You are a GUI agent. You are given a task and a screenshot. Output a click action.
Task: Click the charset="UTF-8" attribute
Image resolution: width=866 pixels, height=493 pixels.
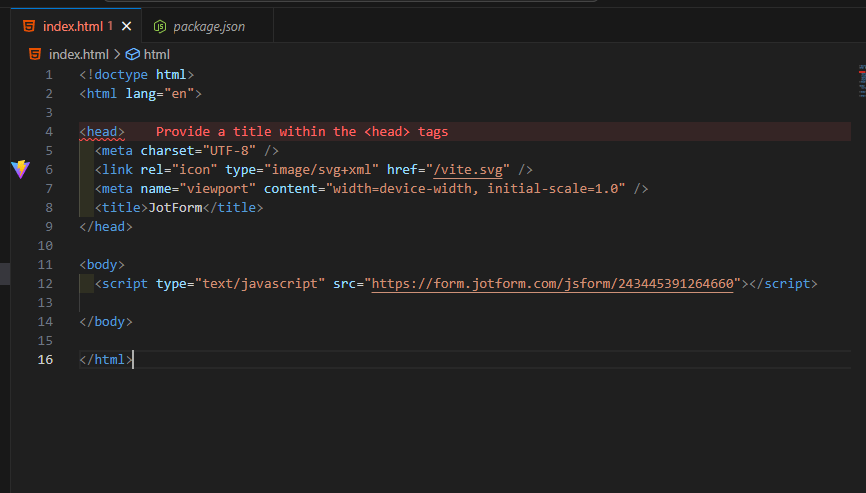click(198, 151)
